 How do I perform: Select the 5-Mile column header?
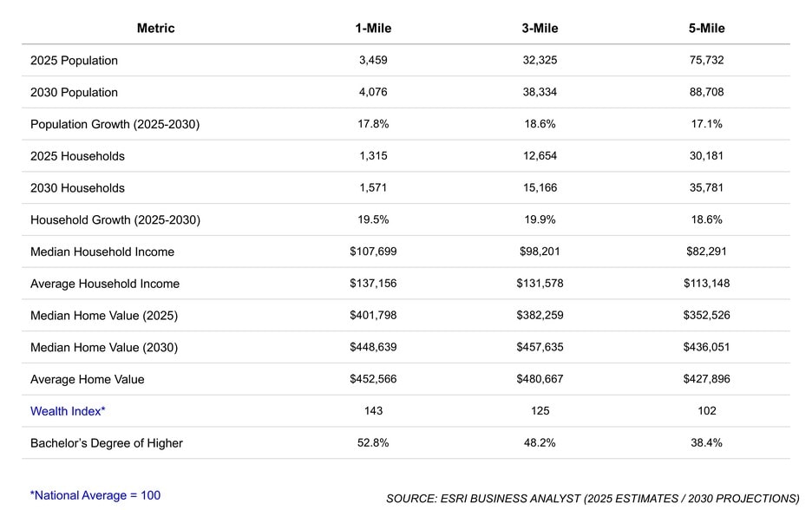coord(706,28)
